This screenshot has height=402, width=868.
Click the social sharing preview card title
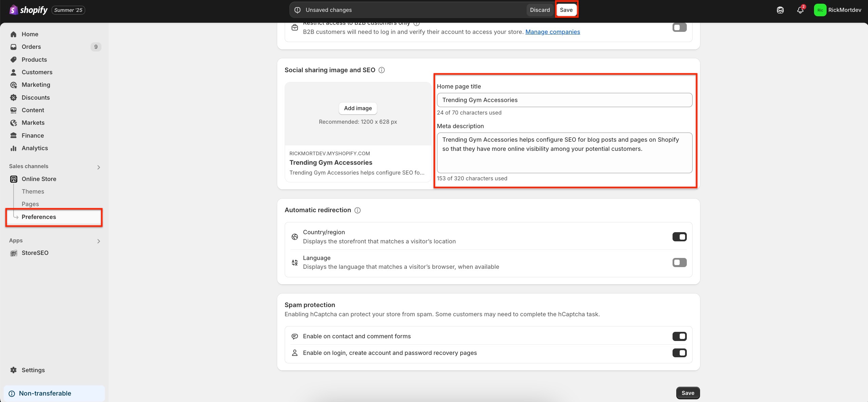coord(331,163)
